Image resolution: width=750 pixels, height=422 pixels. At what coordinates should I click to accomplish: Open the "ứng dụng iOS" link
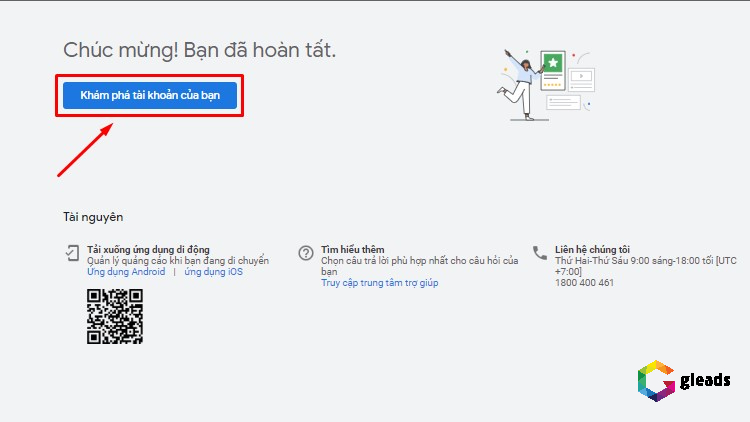click(212, 272)
